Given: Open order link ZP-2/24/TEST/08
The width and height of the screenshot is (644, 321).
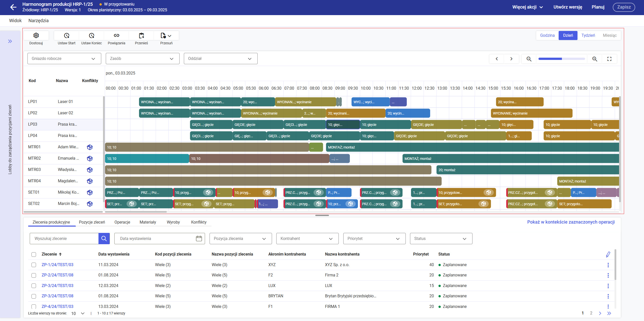Looking at the screenshot, I should pos(57,275).
